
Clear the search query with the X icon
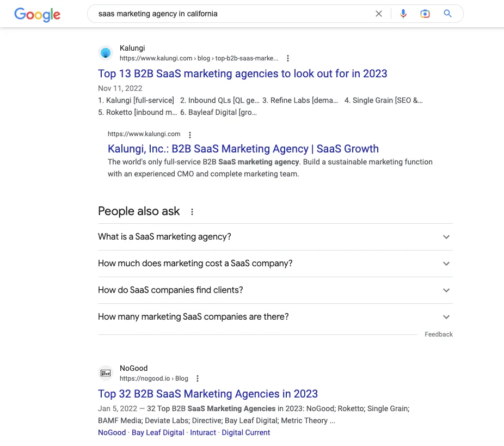coord(379,14)
